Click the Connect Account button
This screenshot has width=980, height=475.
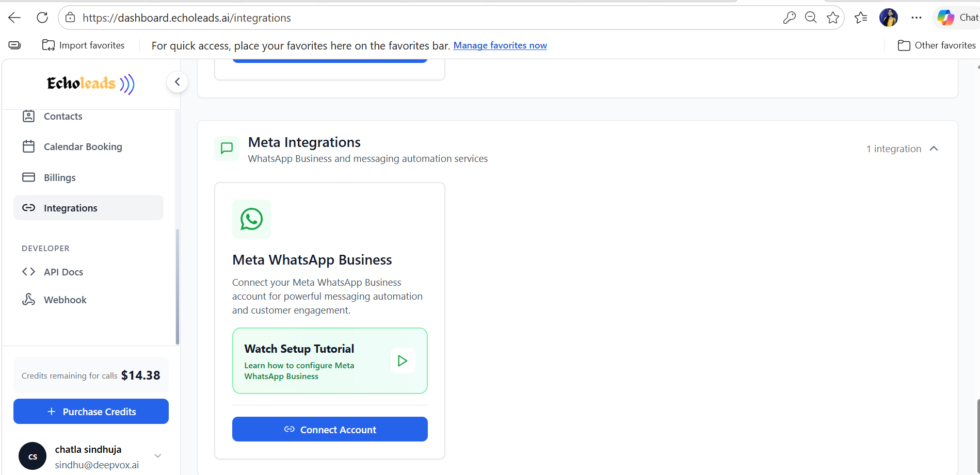(x=330, y=429)
